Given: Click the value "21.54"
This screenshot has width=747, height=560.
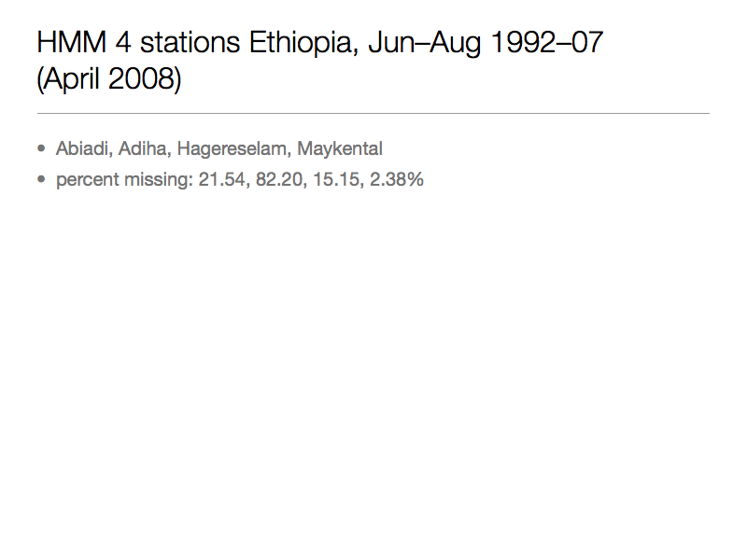Looking at the screenshot, I should [x=219, y=179].
